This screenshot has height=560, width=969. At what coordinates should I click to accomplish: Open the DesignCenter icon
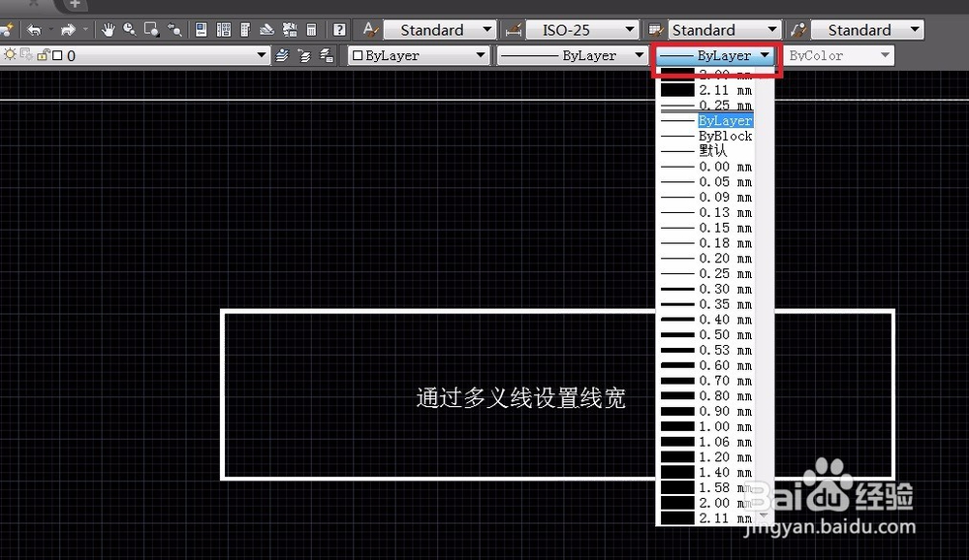coord(224,29)
